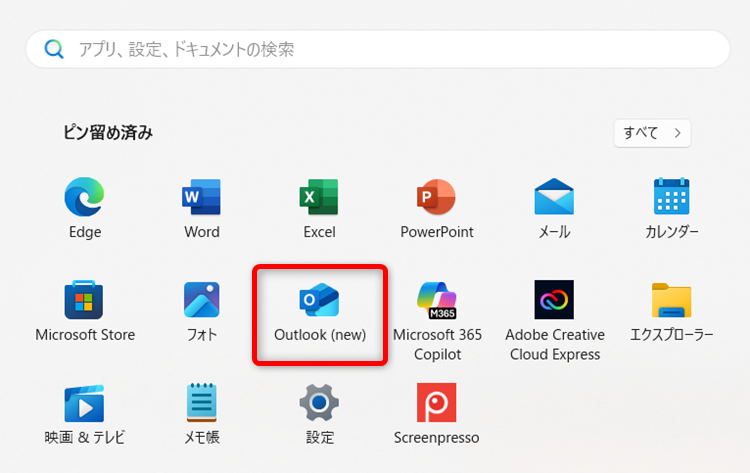Launch 映画 & テレビ app

pos(84,403)
